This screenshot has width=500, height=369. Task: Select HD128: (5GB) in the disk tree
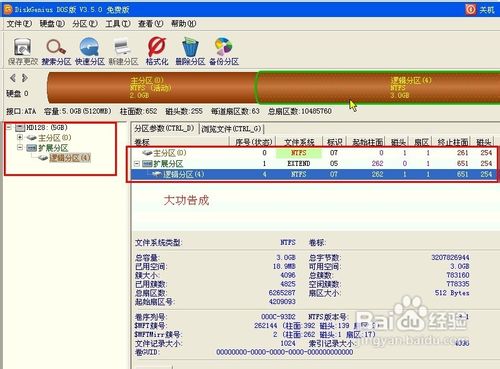tap(47, 128)
